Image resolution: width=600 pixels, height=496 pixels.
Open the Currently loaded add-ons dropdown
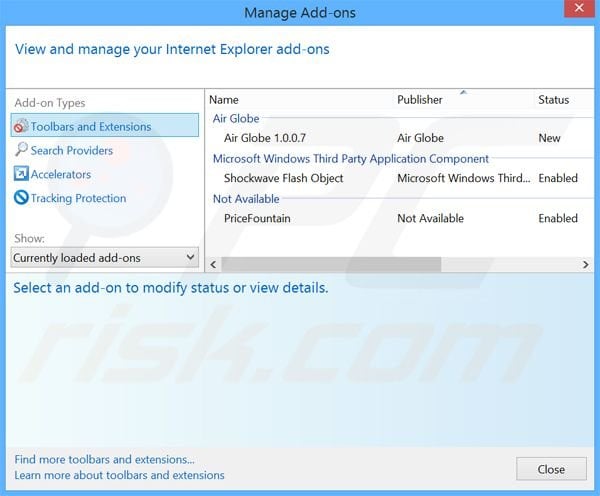[x=105, y=258]
